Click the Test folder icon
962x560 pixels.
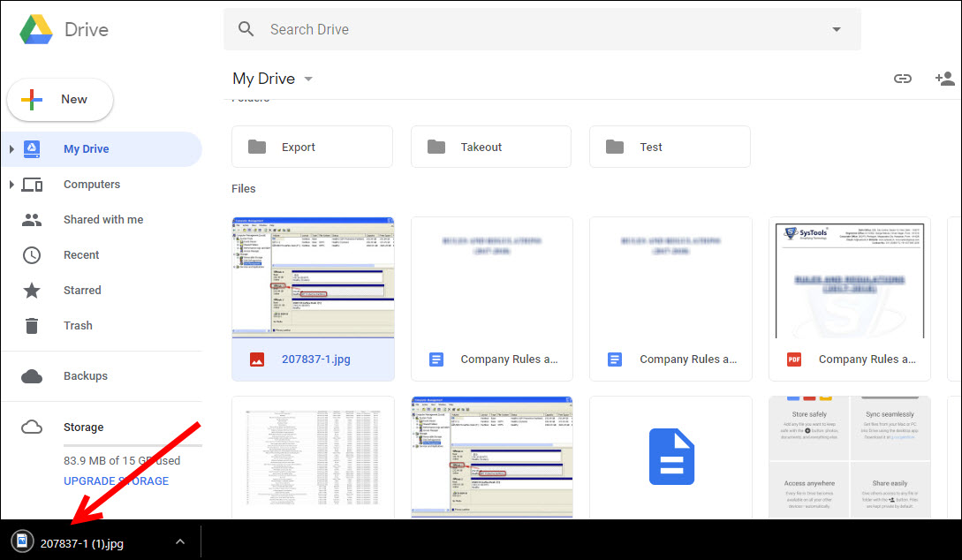(x=615, y=147)
